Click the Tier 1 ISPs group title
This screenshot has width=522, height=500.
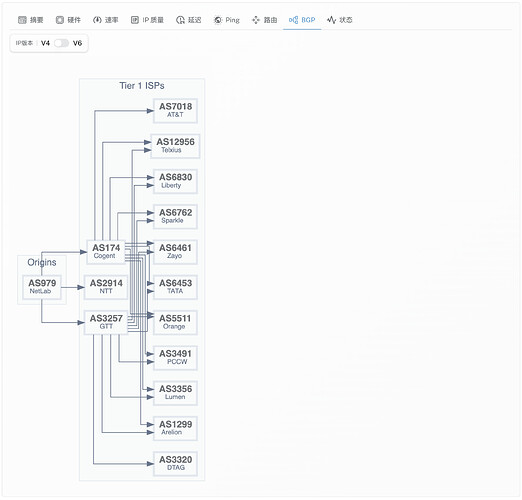pyautogui.click(x=142, y=86)
